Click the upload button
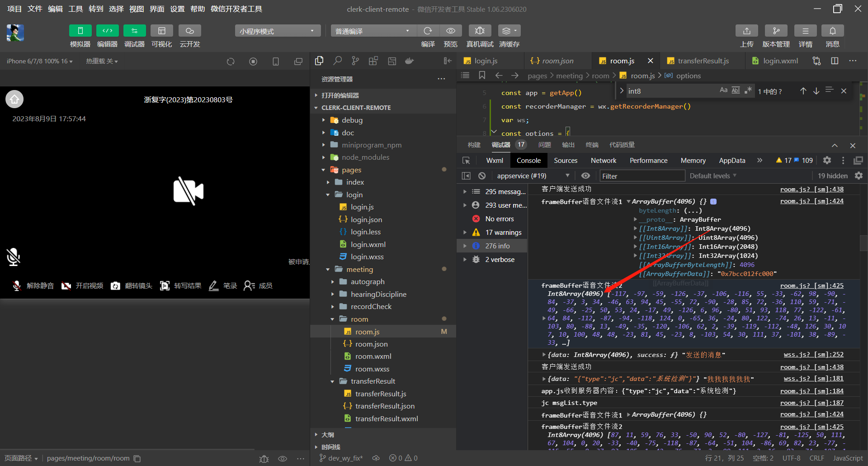This screenshot has height=466, width=868. click(x=747, y=31)
